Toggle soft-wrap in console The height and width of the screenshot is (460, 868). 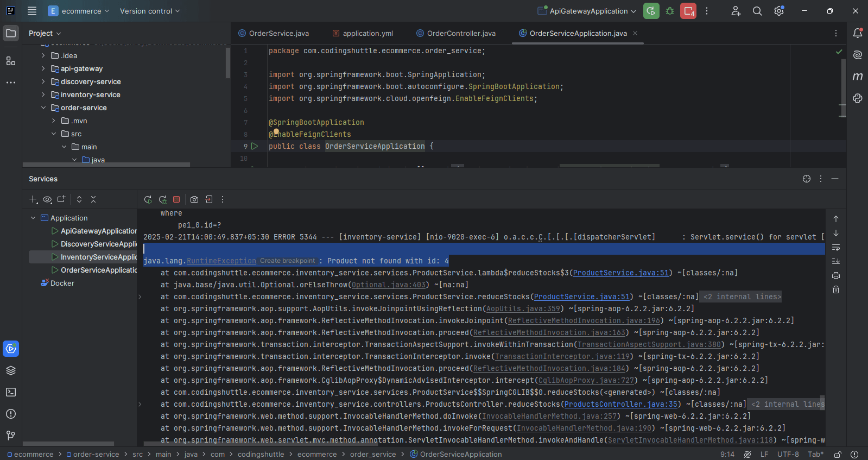pos(836,247)
